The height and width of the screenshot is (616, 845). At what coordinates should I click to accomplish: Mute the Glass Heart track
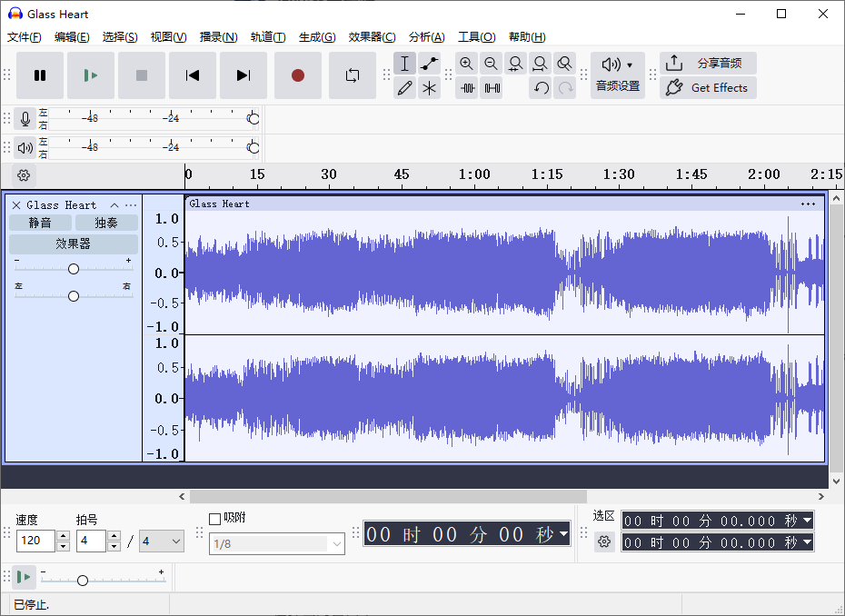click(x=40, y=222)
